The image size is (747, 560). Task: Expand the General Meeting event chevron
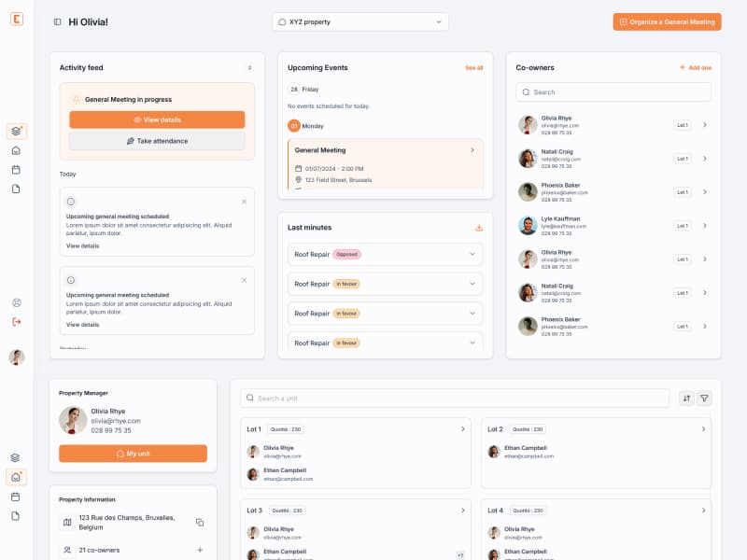pos(472,150)
